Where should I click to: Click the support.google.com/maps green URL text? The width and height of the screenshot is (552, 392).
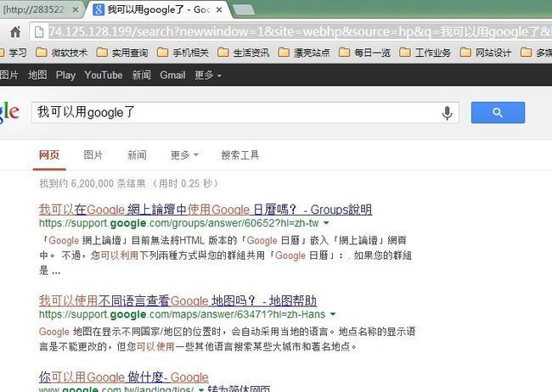pyautogui.click(x=182, y=314)
